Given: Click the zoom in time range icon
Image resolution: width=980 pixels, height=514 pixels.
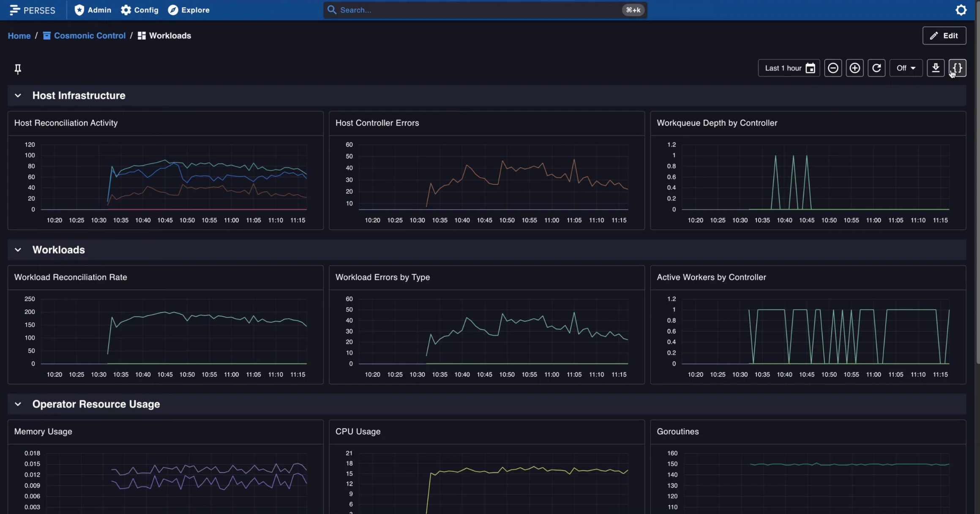Looking at the screenshot, I should [x=854, y=68].
